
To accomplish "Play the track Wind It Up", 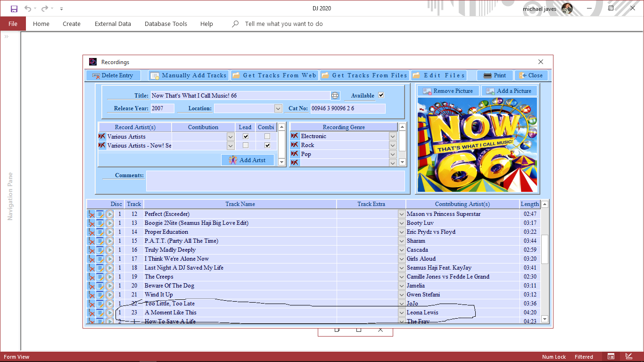I will (109, 295).
